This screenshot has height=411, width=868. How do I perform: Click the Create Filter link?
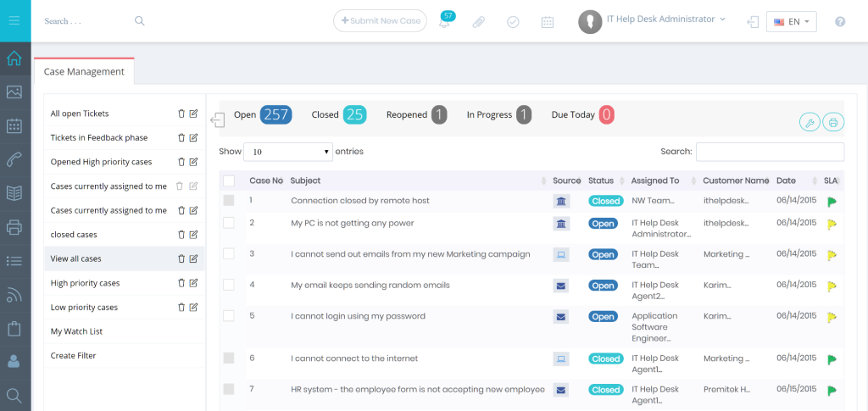point(73,356)
